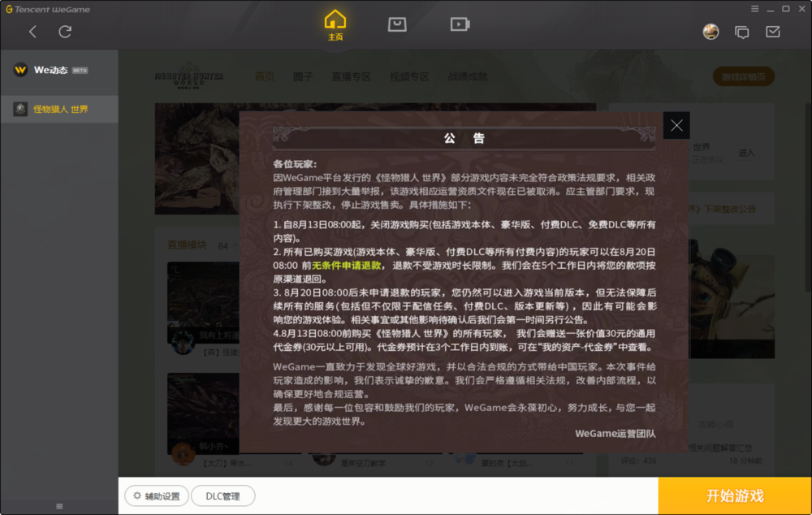Open the chat messages icon
The image size is (812, 515).
pyautogui.click(x=741, y=32)
